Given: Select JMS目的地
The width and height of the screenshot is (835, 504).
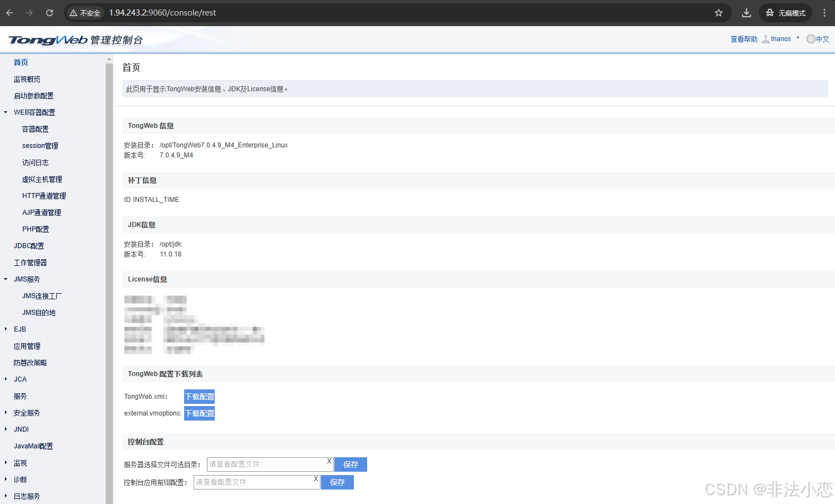Looking at the screenshot, I should click(39, 313).
